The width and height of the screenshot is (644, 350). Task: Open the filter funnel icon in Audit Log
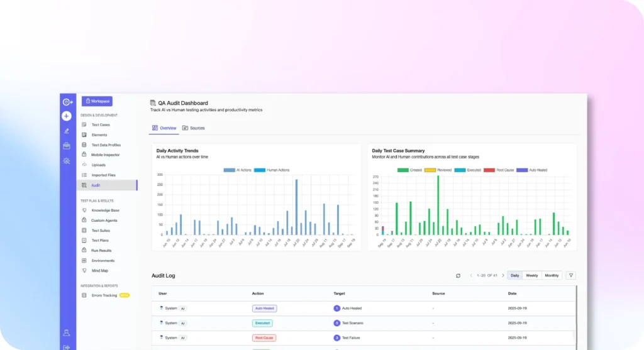[x=570, y=275]
